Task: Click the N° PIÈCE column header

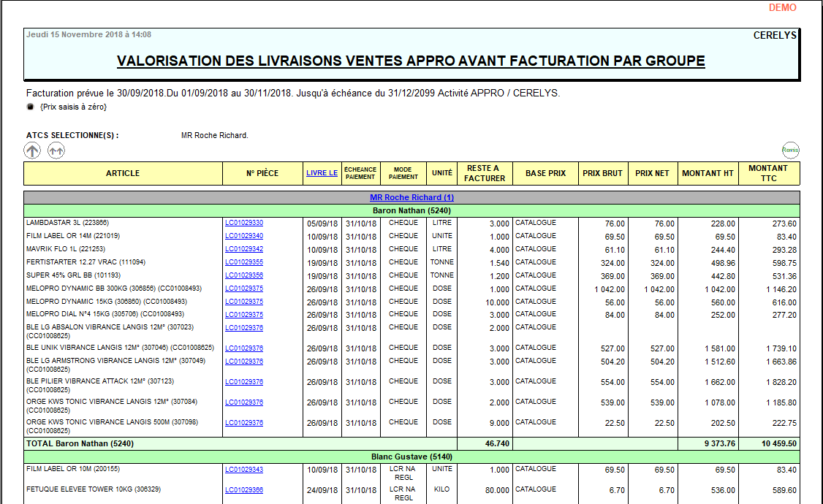Action: (x=262, y=173)
